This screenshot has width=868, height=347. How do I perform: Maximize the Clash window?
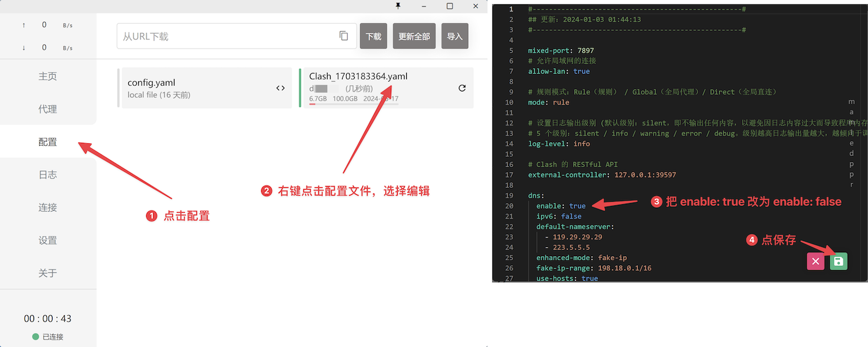tap(450, 6)
